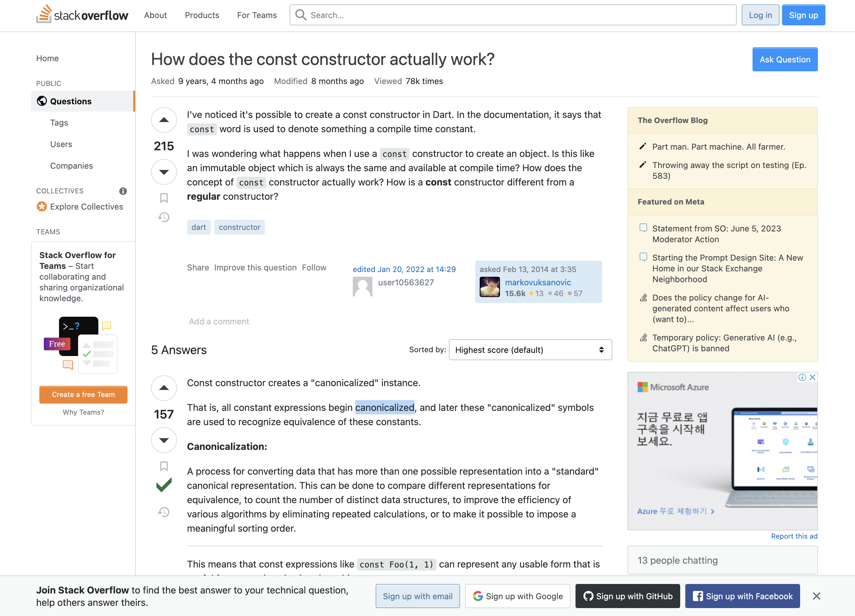Click markovuksanovic's avatar image

490,287
